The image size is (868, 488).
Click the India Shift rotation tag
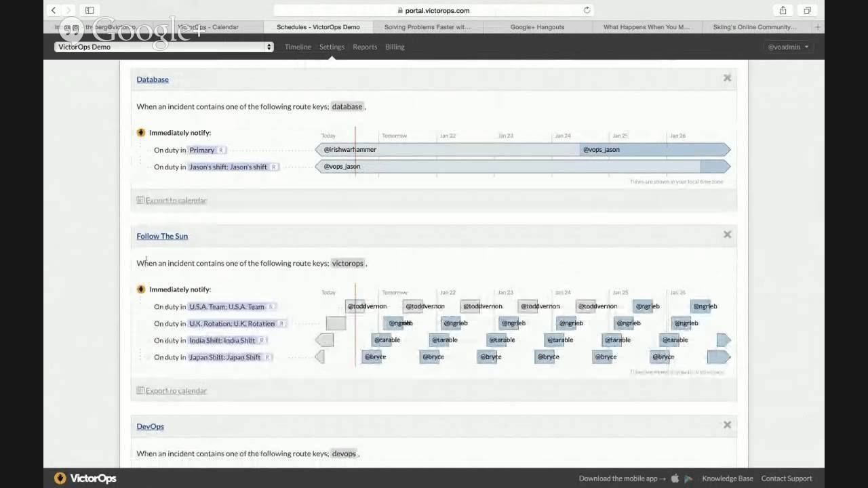pyautogui.click(x=227, y=340)
